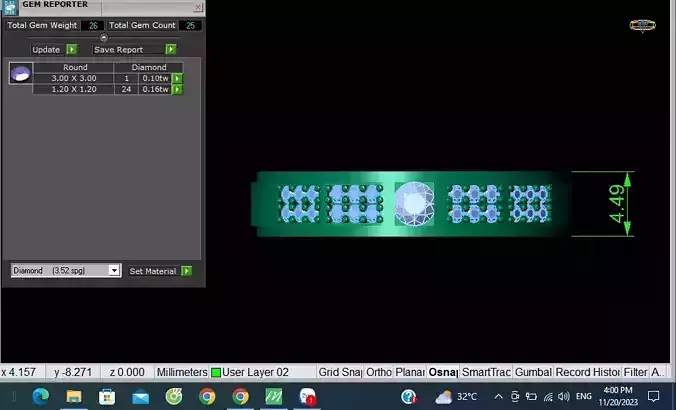
Task: Toggle Planar mode in status bar
Action: pyautogui.click(x=410, y=372)
